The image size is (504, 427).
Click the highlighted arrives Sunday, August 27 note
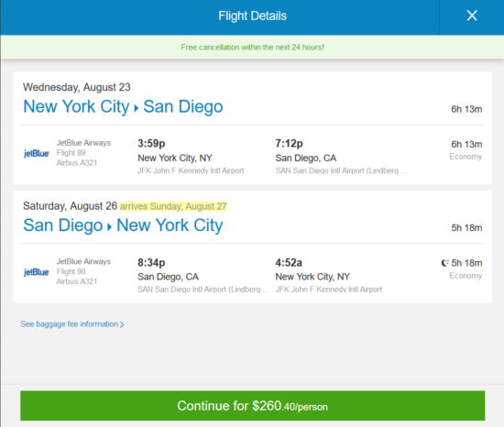click(173, 206)
